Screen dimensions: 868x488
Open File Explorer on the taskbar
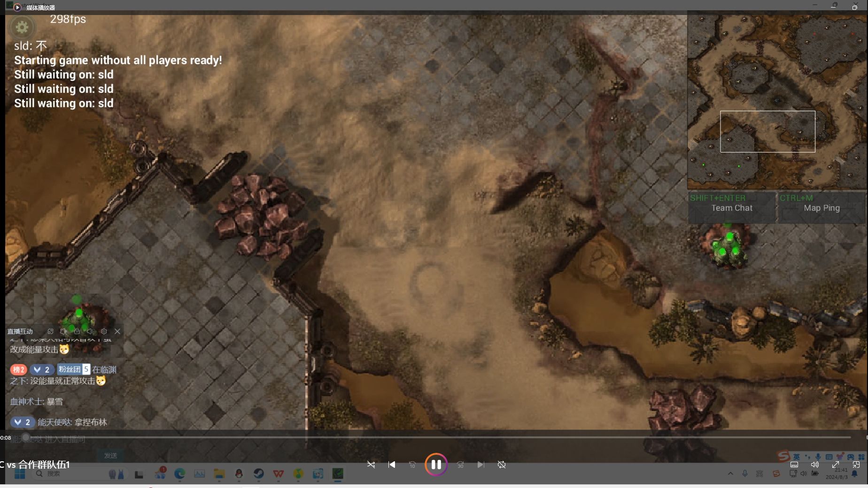click(x=219, y=474)
